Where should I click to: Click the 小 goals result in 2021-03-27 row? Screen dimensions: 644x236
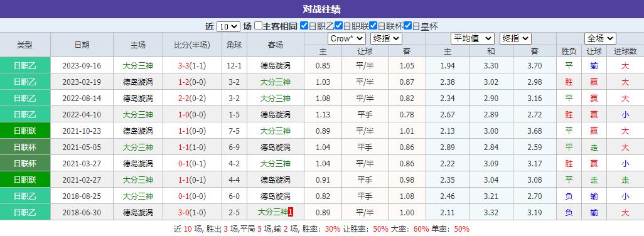click(625, 164)
